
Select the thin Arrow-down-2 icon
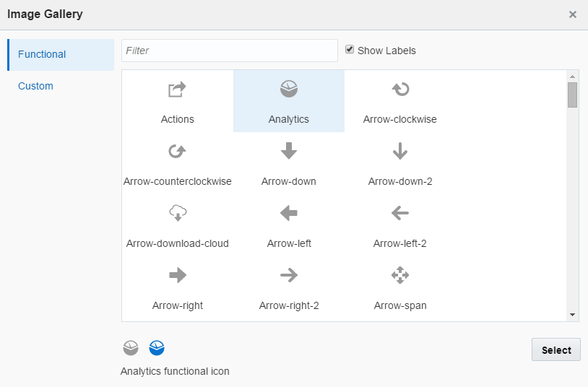pyautogui.click(x=400, y=151)
